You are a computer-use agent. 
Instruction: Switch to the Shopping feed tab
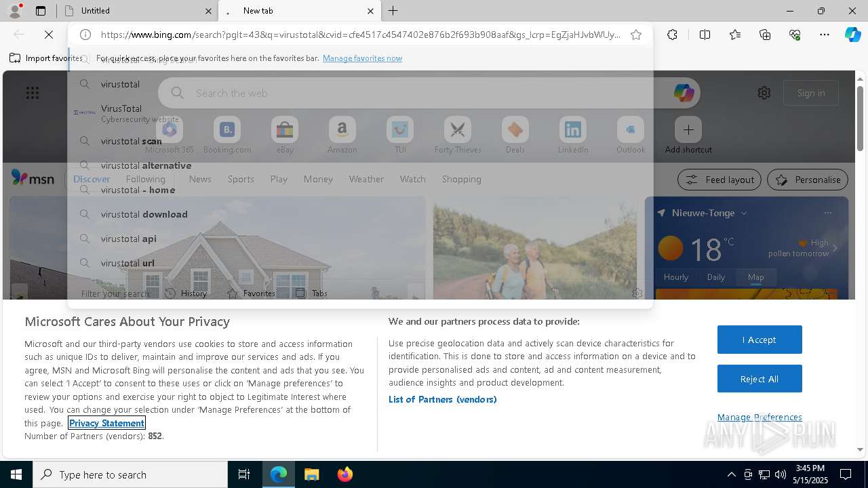point(461,179)
